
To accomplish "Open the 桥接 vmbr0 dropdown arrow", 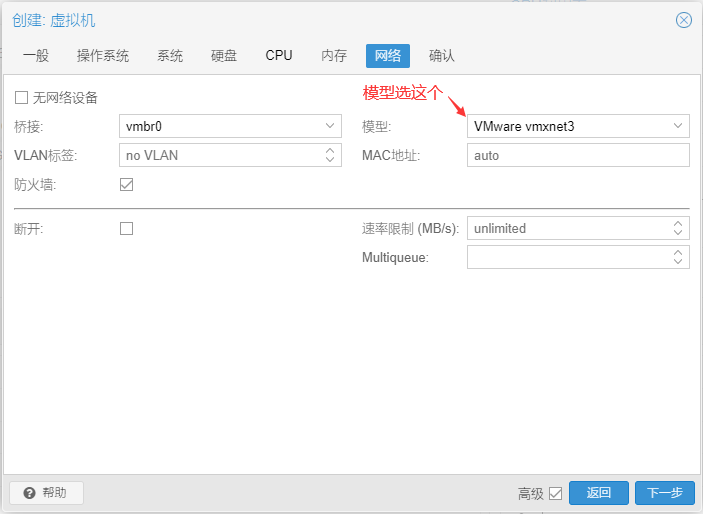I will coord(332,126).
